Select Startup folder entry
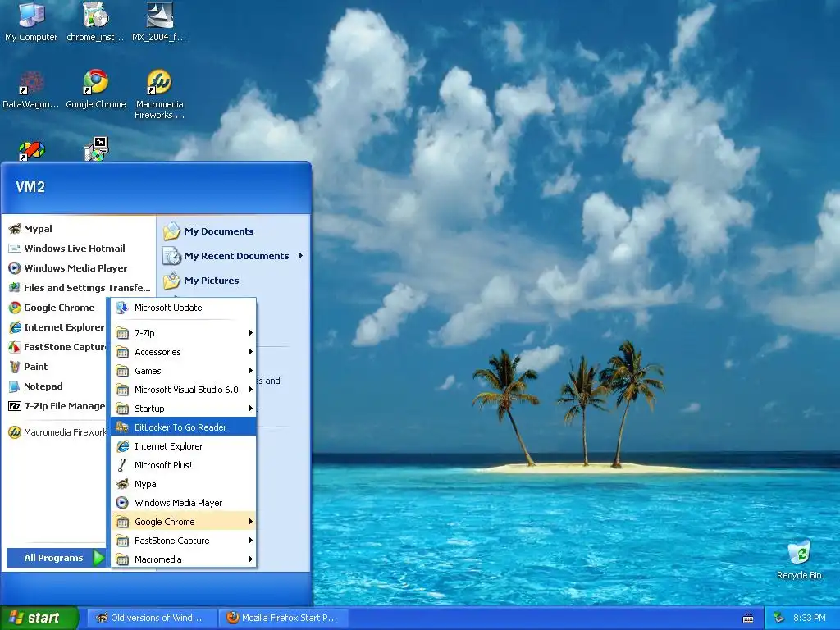The image size is (840, 630). [x=183, y=409]
